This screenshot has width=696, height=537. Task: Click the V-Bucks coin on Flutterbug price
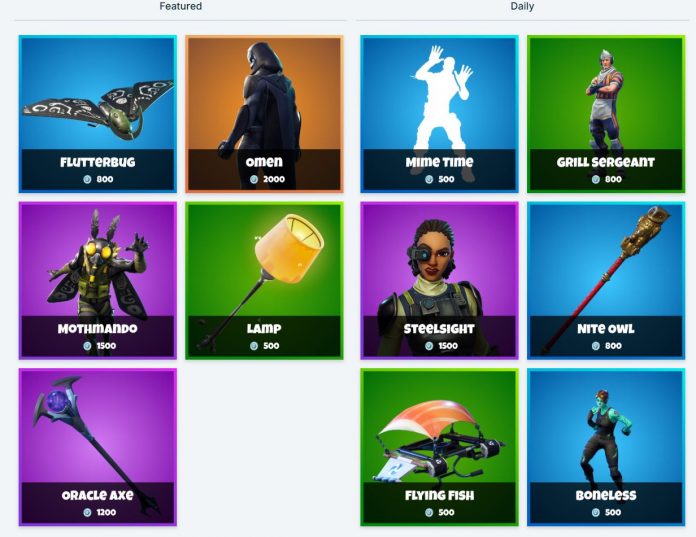pyautogui.click(x=87, y=179)
